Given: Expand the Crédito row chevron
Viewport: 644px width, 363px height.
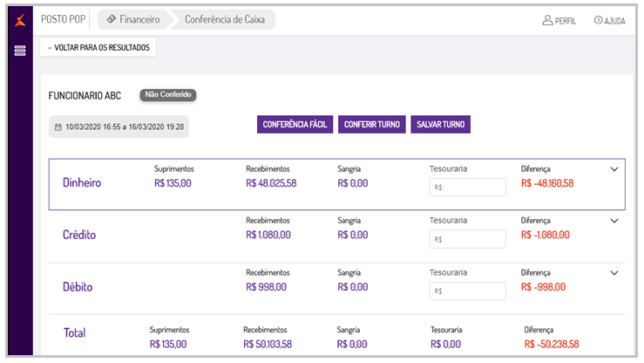Looking at the screenshot, I should click(x=613, y=221).
